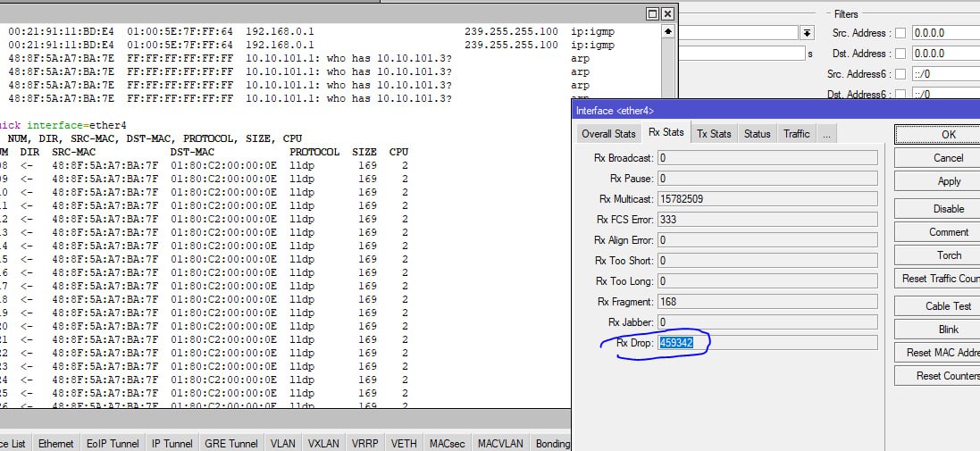Open the dropdown arrow beside the Filters
Viewport: 980px width, 451px height.
(808, 33)
